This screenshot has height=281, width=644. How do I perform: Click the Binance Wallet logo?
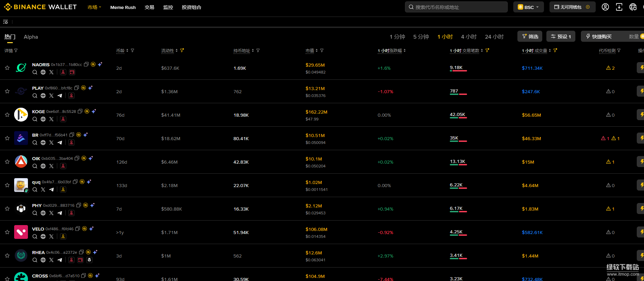(x=40, y=7)
